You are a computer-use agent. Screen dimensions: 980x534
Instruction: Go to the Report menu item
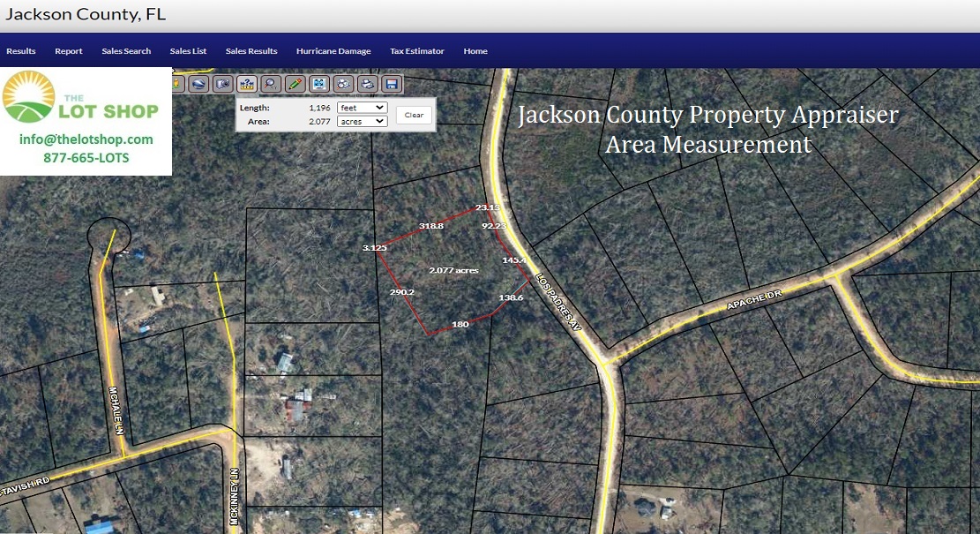[x=69, y=51]
